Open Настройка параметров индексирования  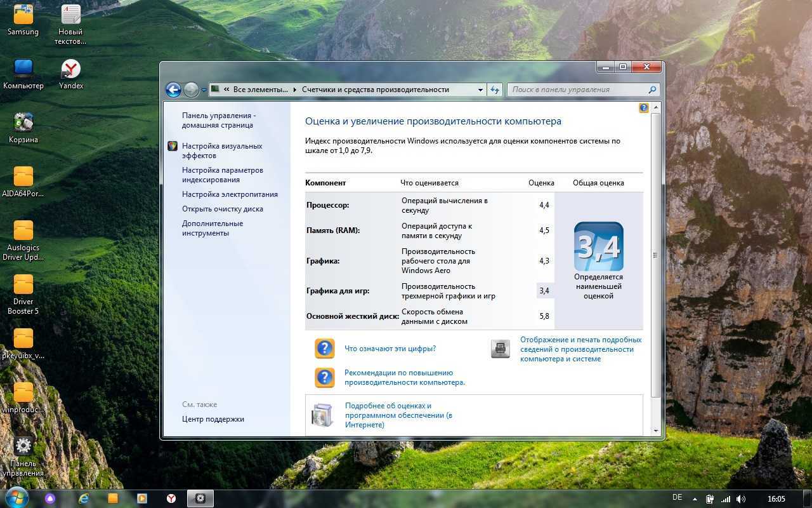point(223,175)
